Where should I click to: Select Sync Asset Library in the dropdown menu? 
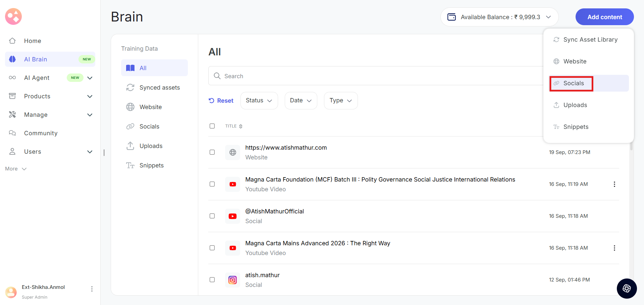point(590,40)
